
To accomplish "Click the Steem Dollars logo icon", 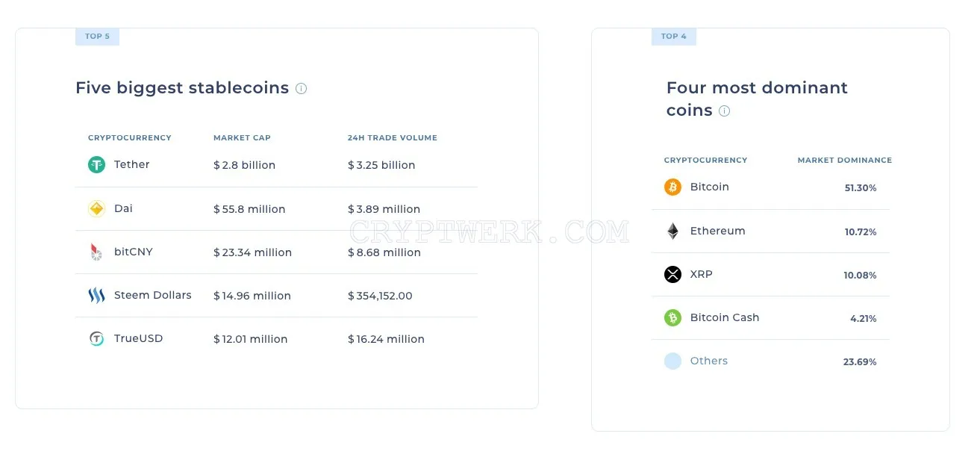I will [96, 296].
